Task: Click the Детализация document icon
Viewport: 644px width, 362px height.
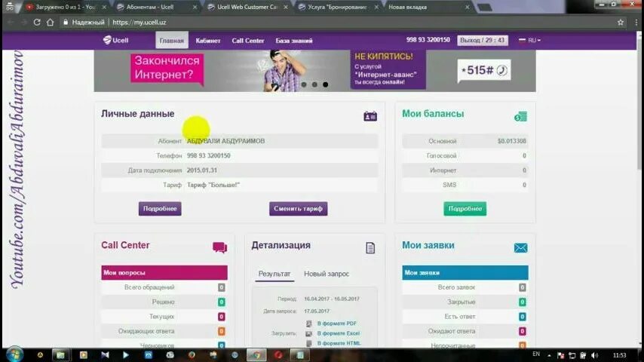Action: click(x=370, y=248)
